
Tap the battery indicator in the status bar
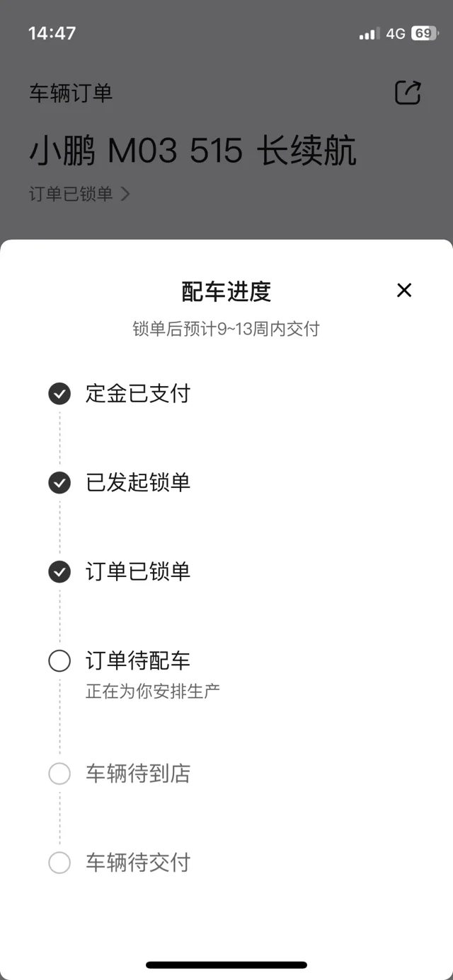tap(425, 33)
